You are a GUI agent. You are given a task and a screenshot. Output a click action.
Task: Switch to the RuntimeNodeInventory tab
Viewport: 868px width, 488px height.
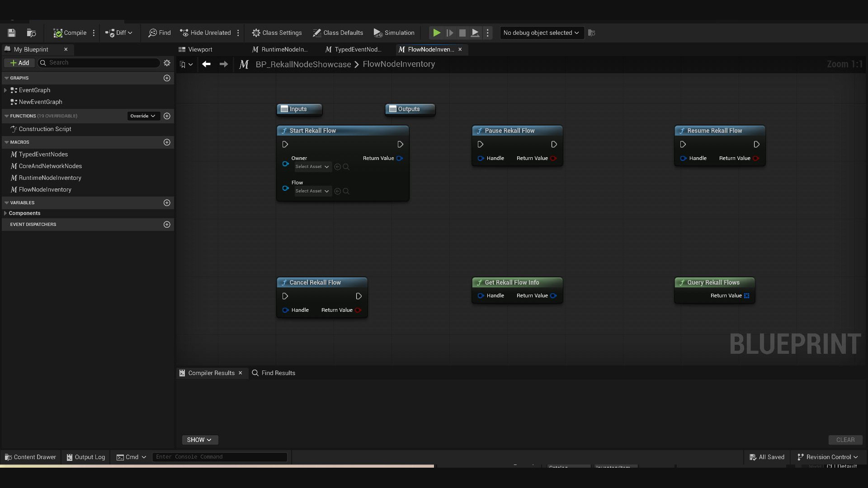point(280,49)
